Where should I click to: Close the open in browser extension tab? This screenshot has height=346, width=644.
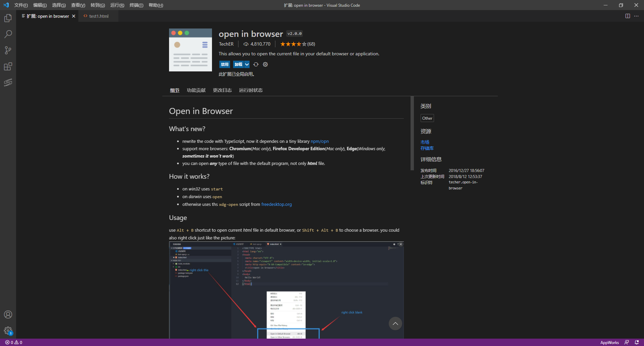coord(73,16)
